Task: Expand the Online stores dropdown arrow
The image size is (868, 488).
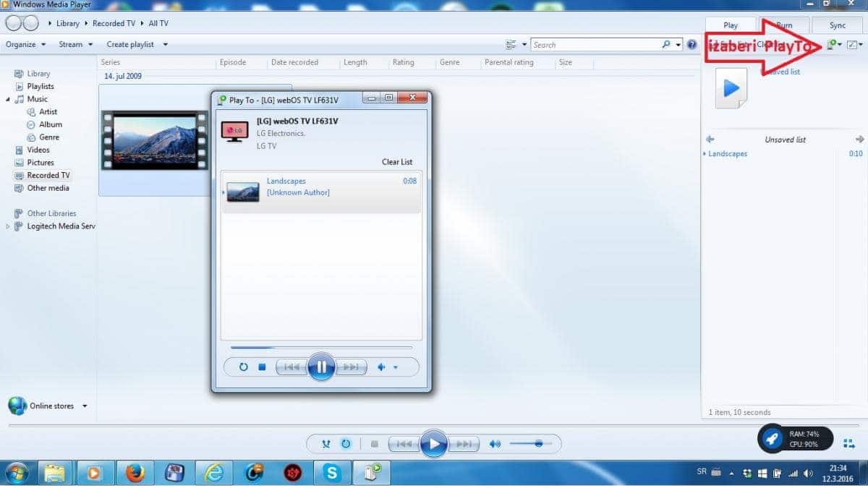Action: (85, 406)
